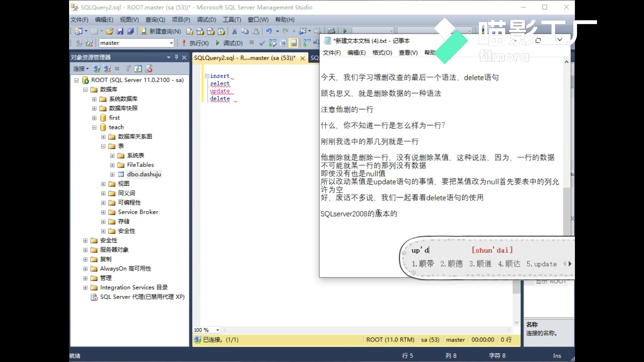Open the 查询(Q) menu
Screen dimensions: 644x362
155,20
